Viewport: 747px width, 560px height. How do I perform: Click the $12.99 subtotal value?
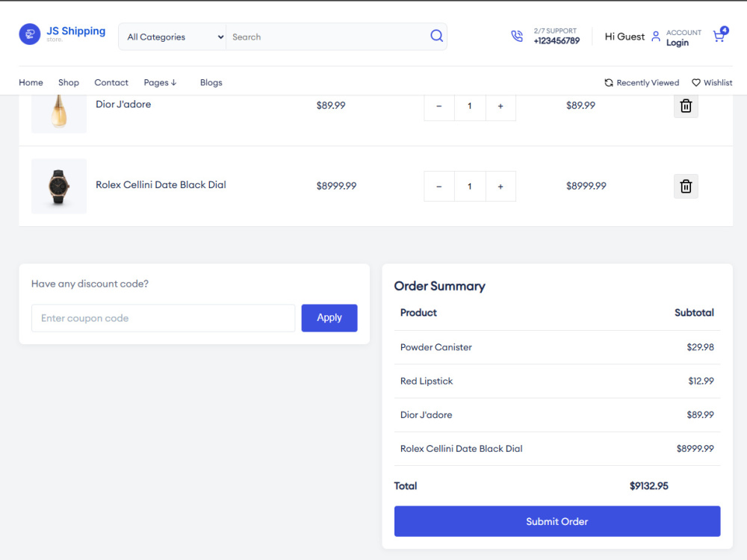pos(701,382)
